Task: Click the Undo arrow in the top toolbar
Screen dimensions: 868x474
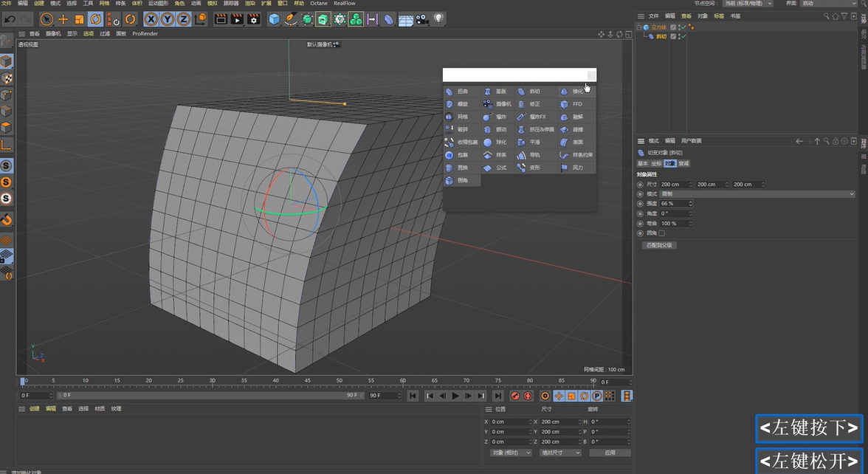Action: 10,19
